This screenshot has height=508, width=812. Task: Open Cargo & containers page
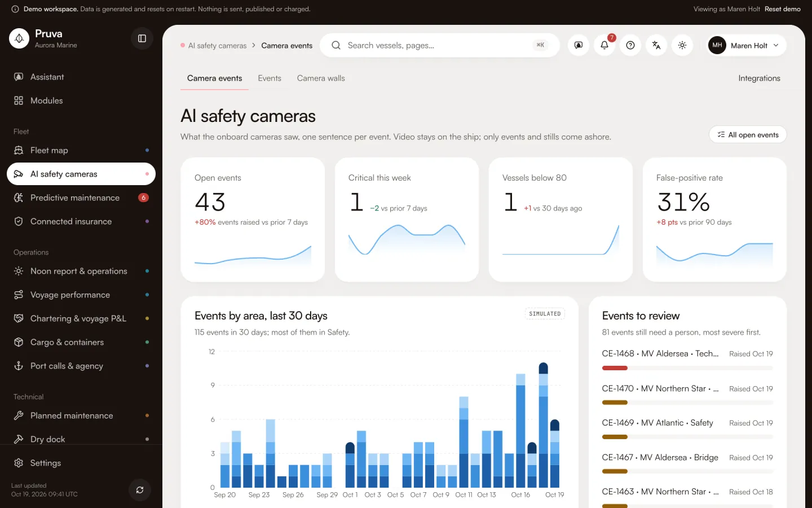81,342
